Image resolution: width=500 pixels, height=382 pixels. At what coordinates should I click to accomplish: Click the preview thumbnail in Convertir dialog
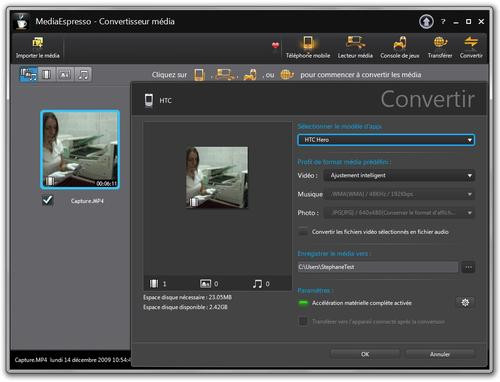pos(217,177)
